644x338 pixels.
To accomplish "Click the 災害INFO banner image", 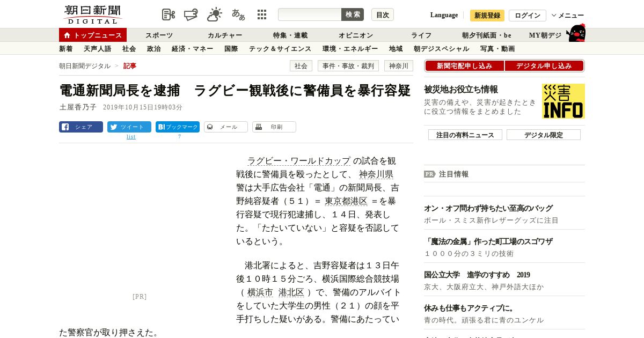I will [563, 101].
